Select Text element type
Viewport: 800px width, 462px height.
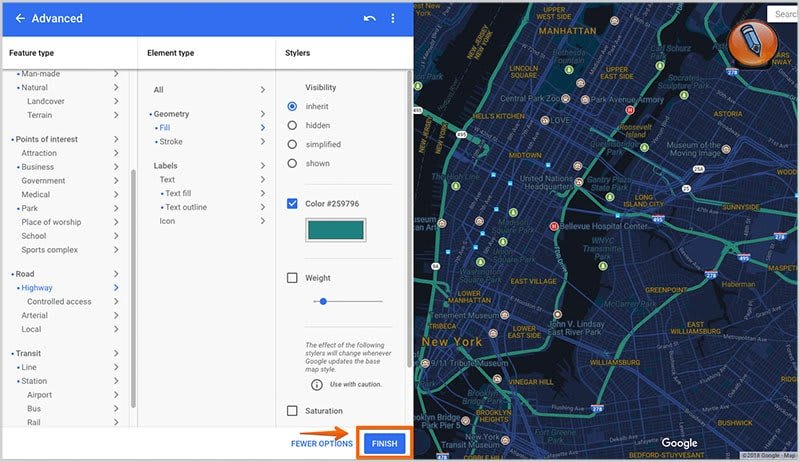167,179
